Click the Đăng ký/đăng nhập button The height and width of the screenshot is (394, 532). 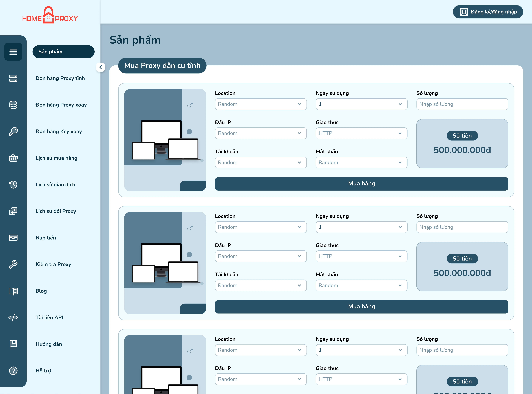(488, 12)
